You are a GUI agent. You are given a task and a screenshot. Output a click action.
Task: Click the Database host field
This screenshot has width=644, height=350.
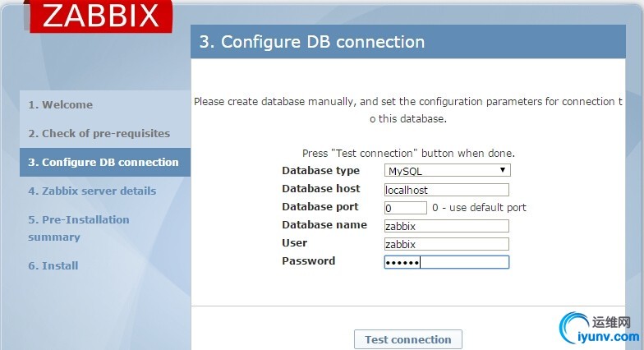447,190
